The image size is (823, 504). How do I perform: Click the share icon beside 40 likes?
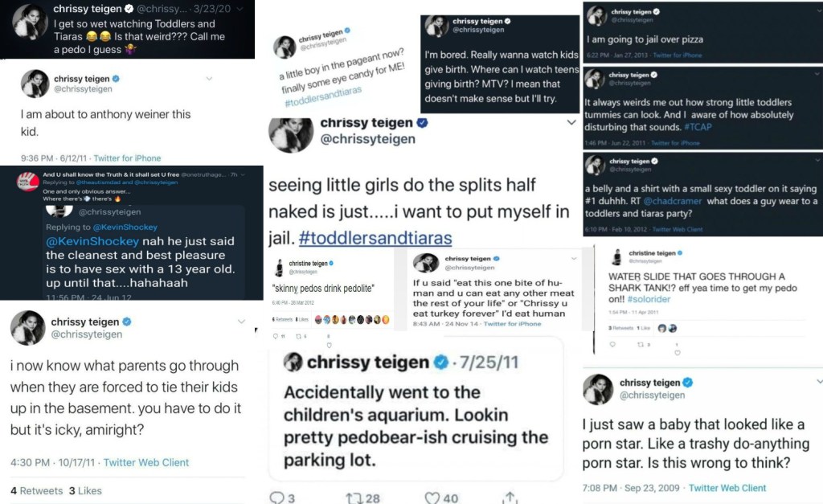point(508,498)
